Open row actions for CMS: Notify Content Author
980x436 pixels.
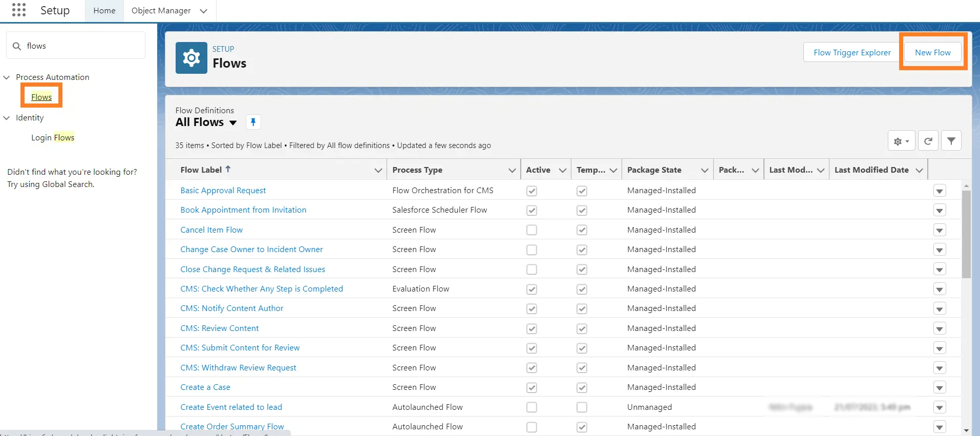939,309
